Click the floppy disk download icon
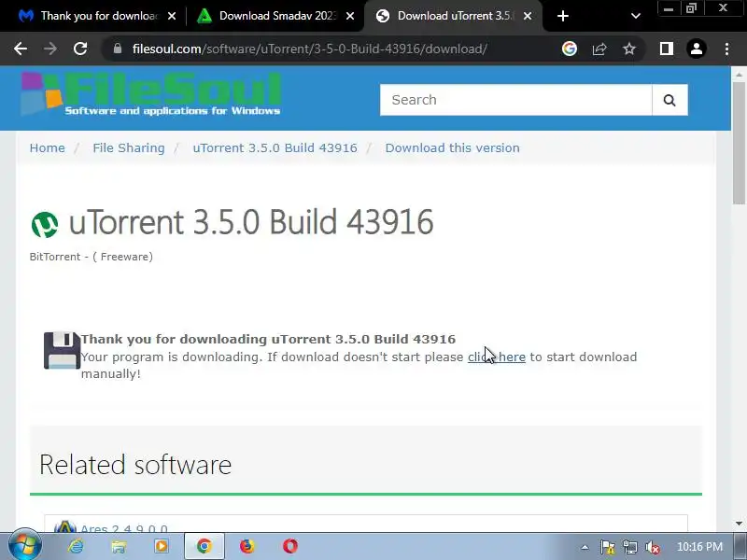 click(62, 351)
